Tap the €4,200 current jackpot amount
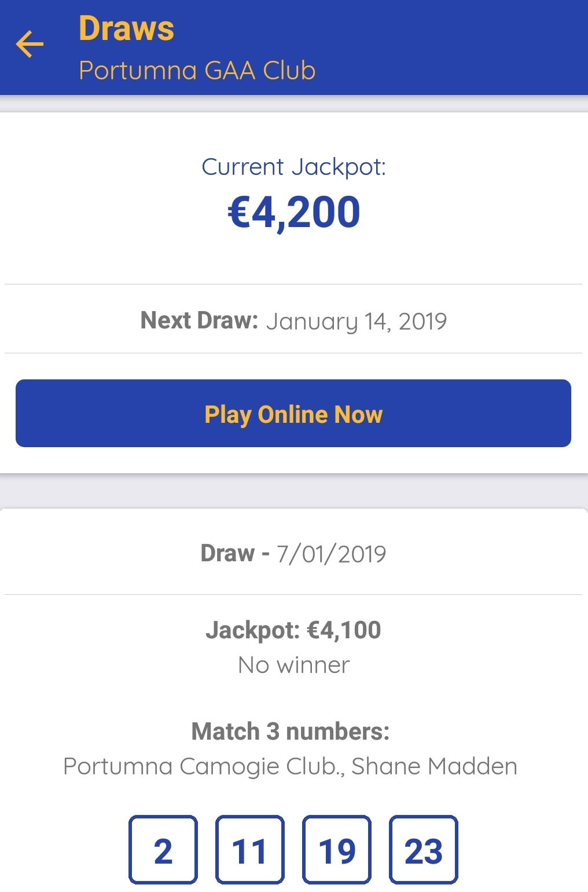The width and height of the screenshot is (588, 892). coord(294,212)
